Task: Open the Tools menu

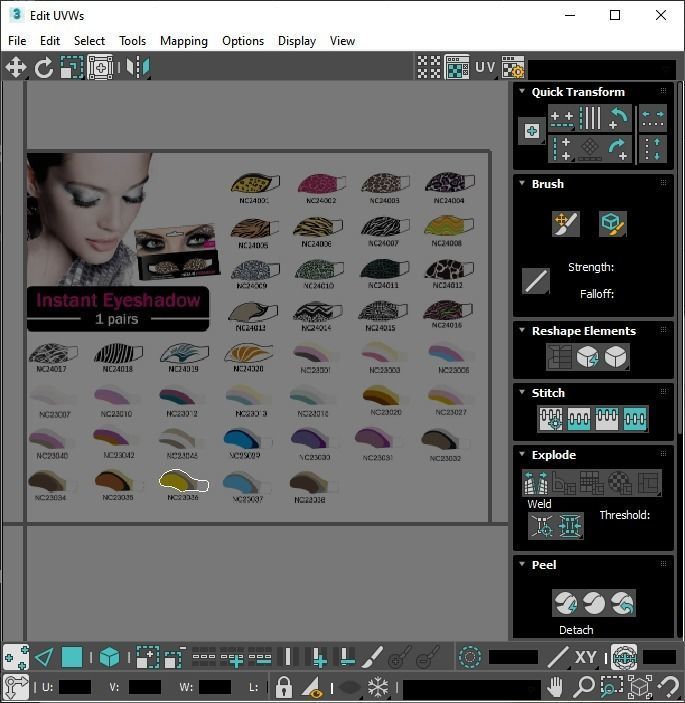Action: tap(132, 41)
